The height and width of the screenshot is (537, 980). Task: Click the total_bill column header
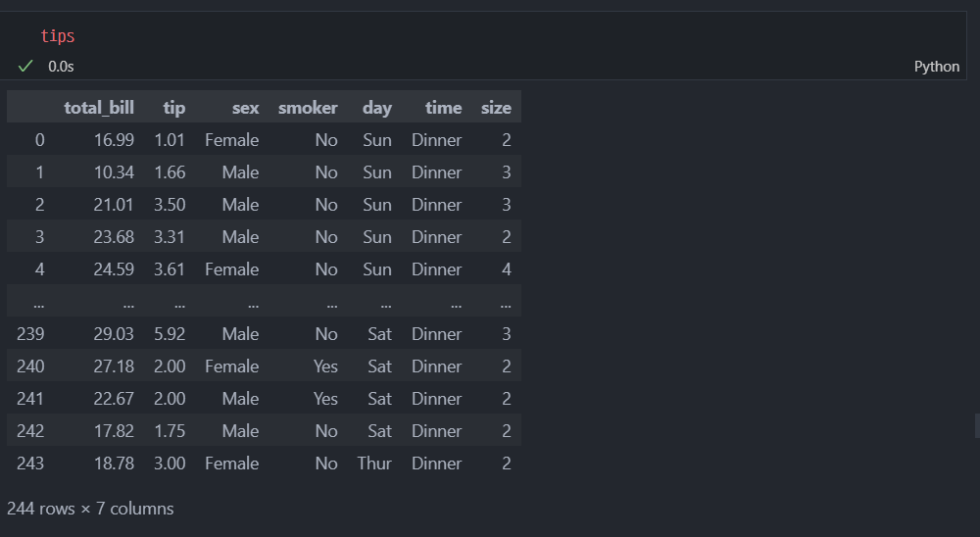coord(99,108)
